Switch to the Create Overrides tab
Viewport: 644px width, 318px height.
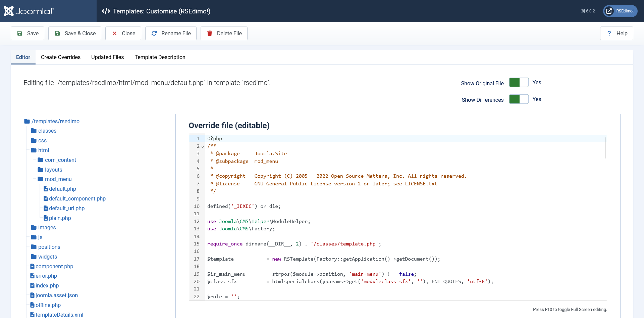(x=61, y=57)
